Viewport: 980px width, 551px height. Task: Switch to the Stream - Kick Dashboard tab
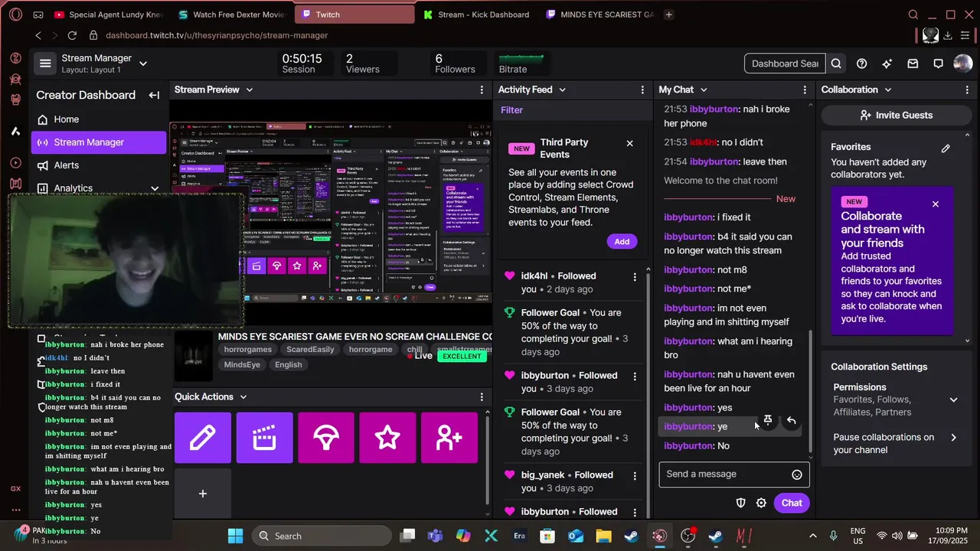[476, 15]
